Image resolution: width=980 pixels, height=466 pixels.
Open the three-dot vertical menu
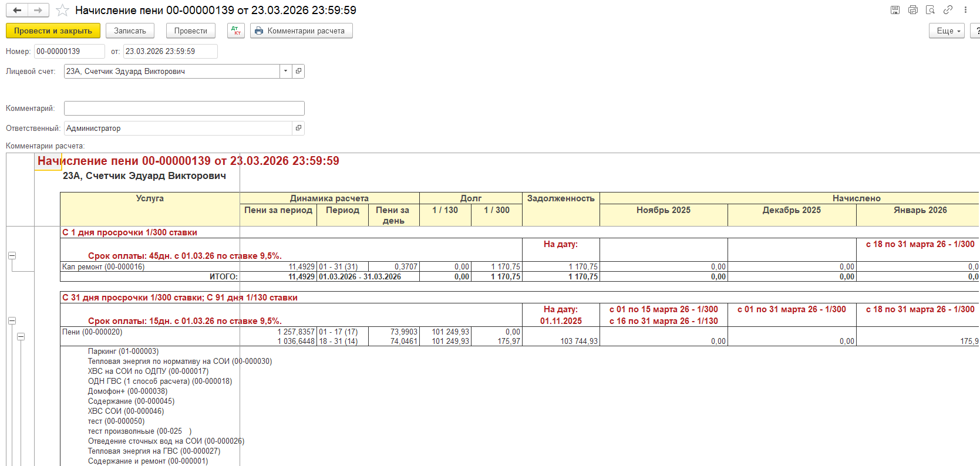[965, 10]
